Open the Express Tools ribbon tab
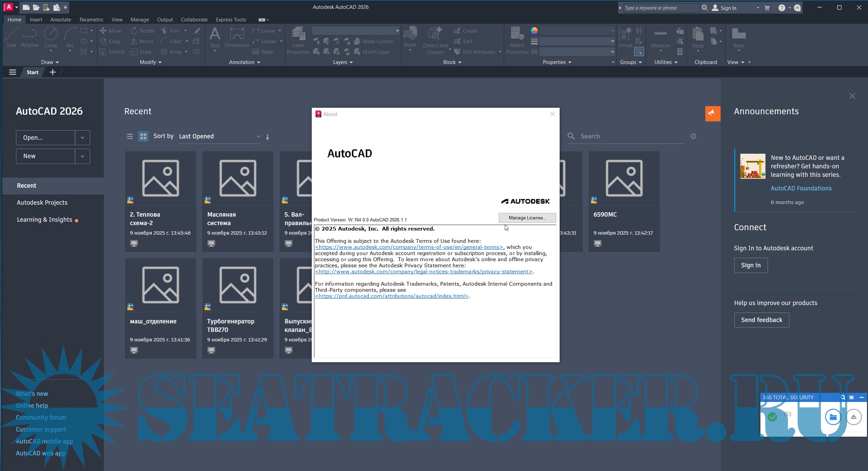 [x=230, y=20]
